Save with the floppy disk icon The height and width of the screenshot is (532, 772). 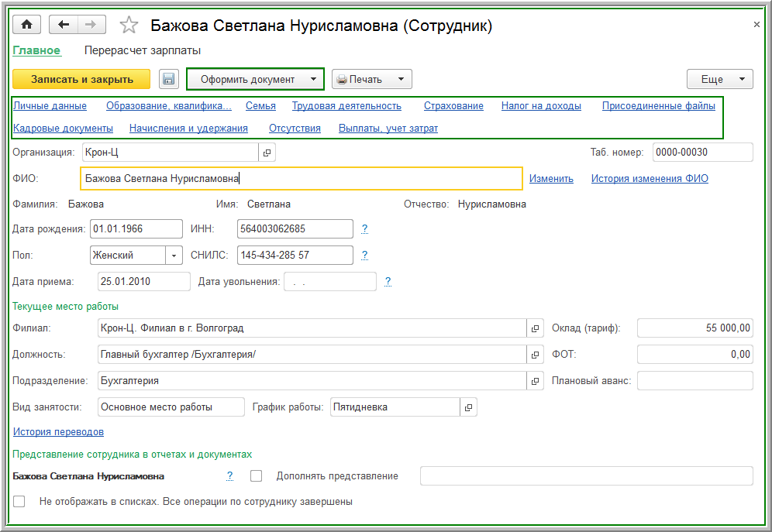point(169,79)
